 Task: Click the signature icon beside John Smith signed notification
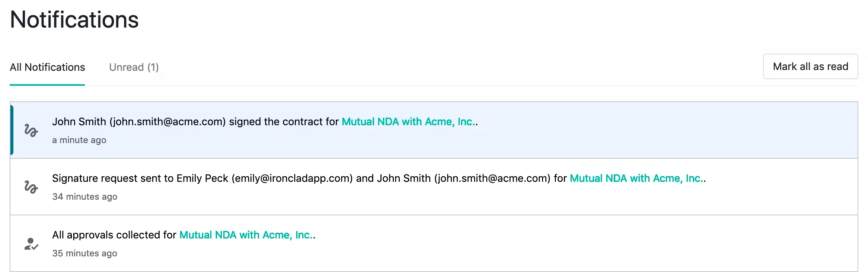coord(31,130)
